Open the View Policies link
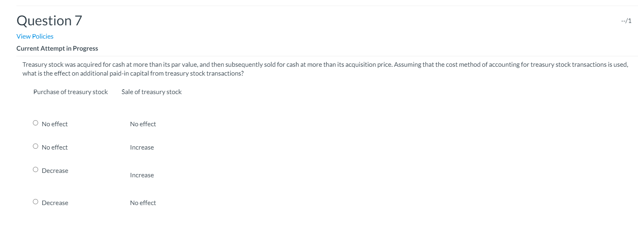This screenshot has height=238, width=644. [x=35, y=36]
